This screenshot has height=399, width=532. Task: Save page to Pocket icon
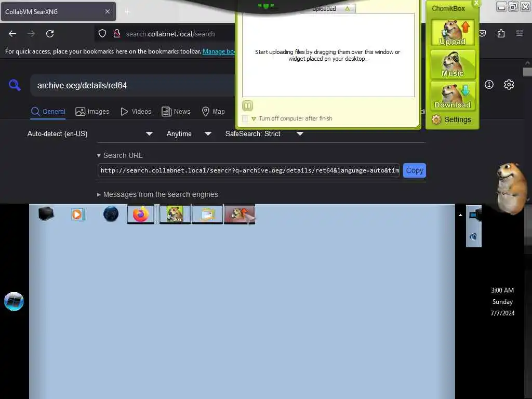tap(482, 33)
